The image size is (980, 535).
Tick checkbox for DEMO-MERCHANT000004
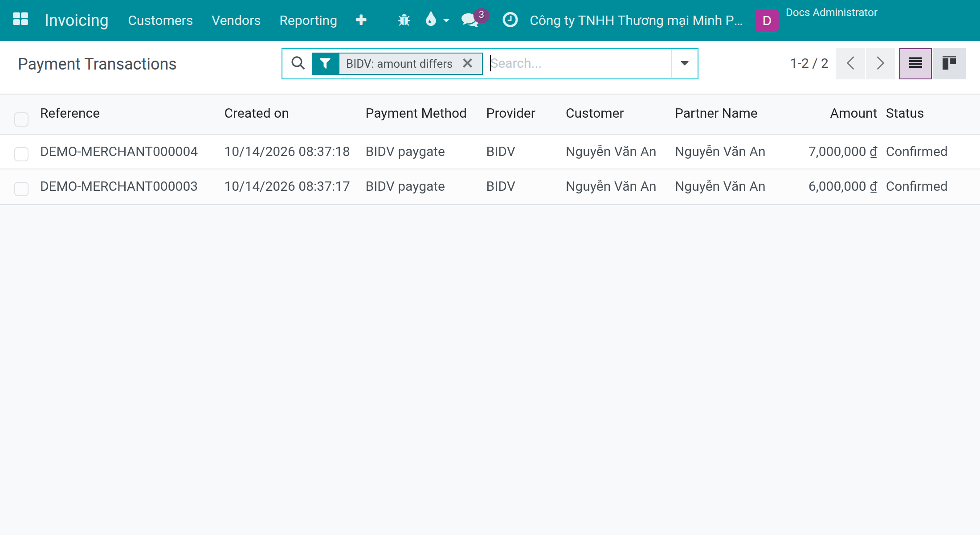[x=21, y=154]
